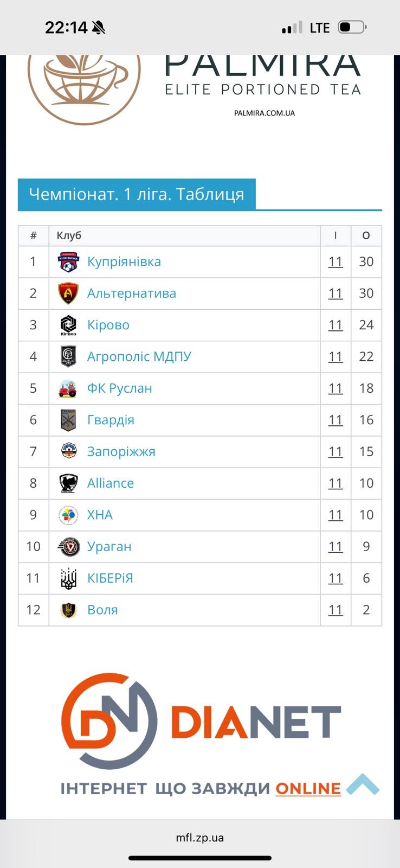
Task: Select the Чемпіонат 1 ліга Таблиця tab
Action: [137, 194]
